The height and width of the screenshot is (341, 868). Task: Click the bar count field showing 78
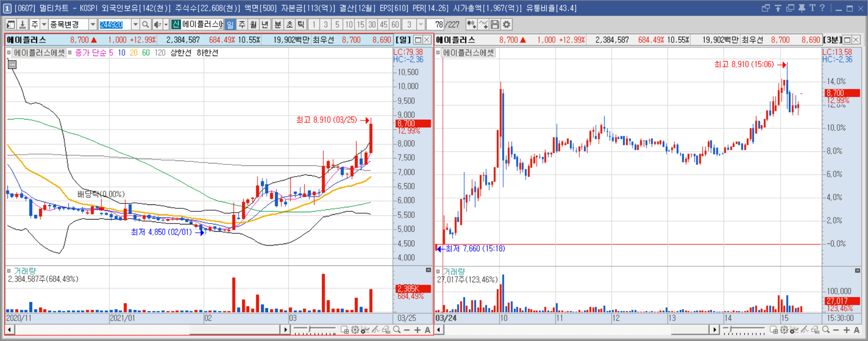tap(435, 24)
